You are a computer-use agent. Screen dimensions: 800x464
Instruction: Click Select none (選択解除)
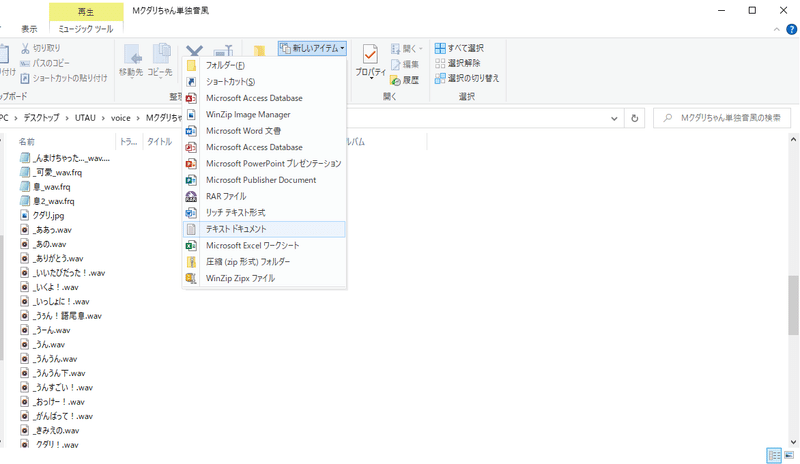[x=458, y=63]
